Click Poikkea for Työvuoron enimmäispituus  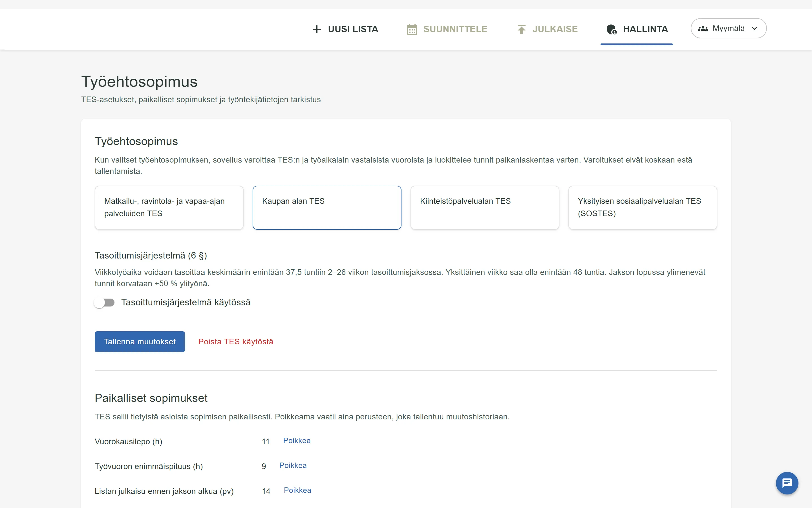[x=293, y=465]
